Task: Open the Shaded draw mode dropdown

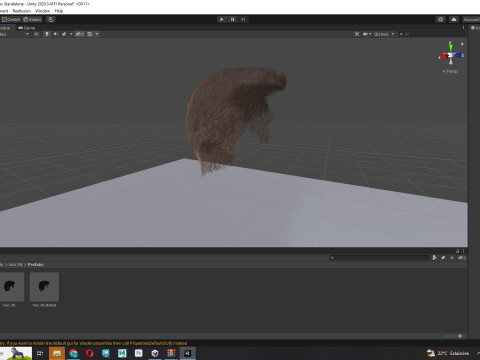Action: (15, 34)
